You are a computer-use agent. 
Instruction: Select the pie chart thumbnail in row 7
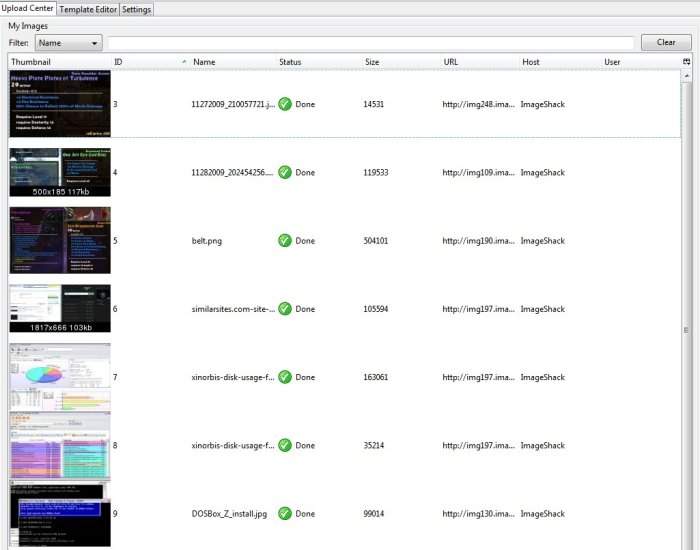(x=60, y=377)
